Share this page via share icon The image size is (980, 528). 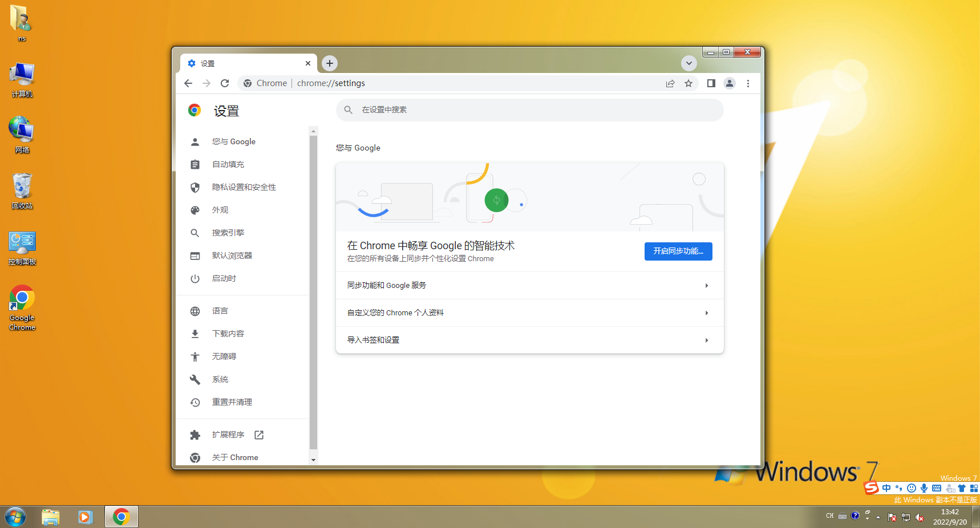(x=670, y=83)
